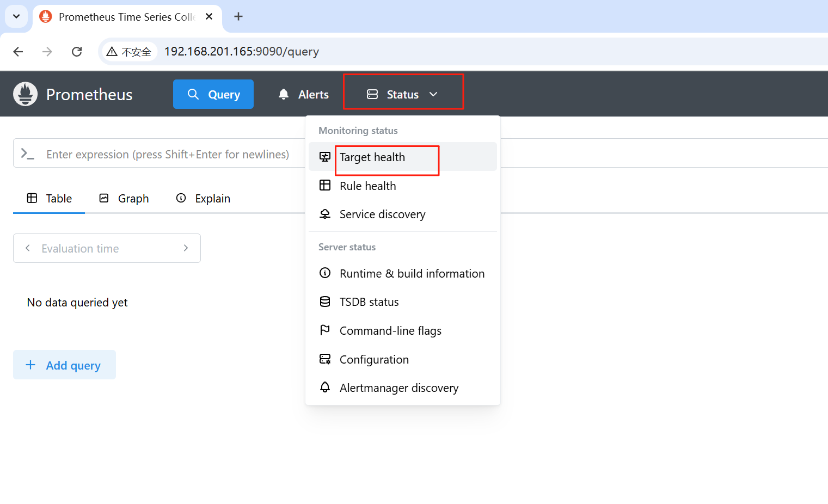This screenshot has height=504, width=828.
Task: Select Target health menu item
Action: click(x=403, y=157)
